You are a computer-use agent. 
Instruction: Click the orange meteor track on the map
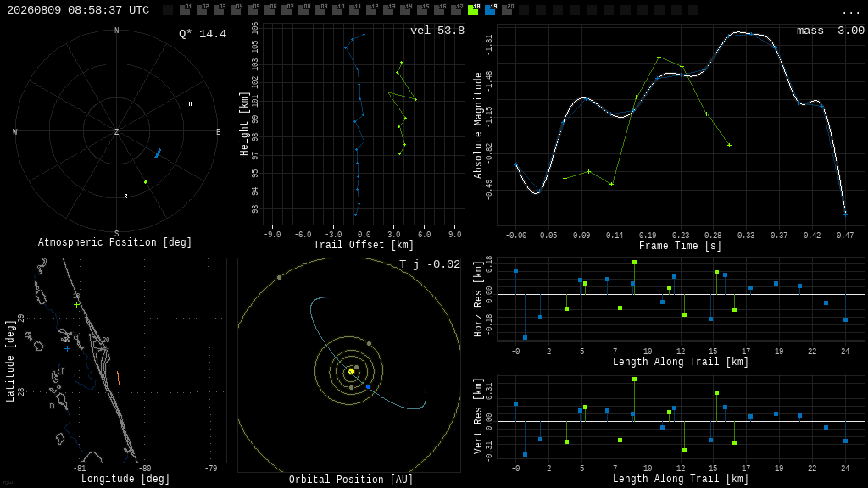pos(118,378)
